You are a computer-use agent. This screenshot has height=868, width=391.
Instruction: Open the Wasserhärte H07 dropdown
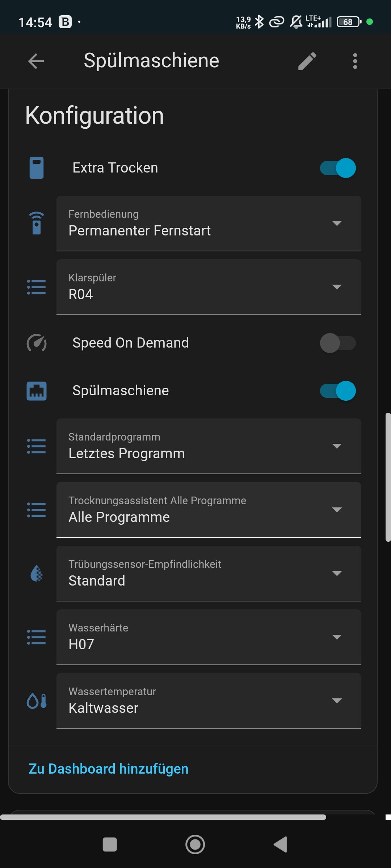point(209,637)
